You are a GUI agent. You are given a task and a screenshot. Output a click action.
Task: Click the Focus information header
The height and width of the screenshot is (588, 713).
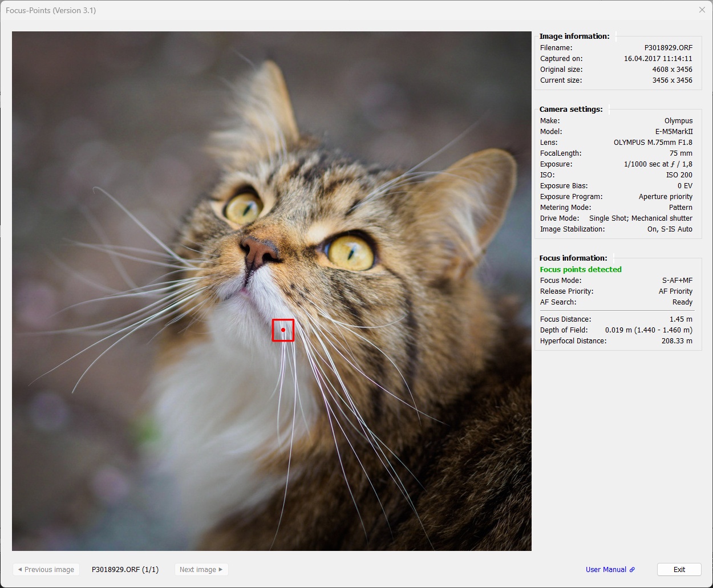pyautogui.click(x=573, y=258)
